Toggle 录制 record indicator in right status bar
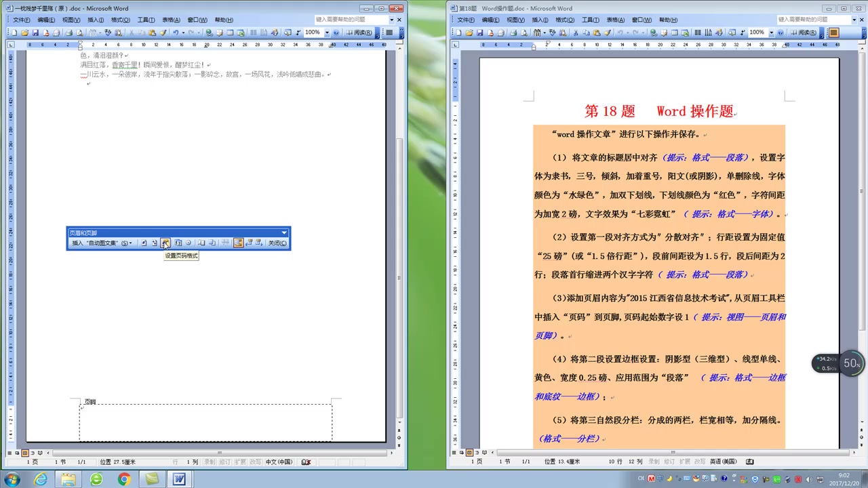The image size is (868, 488). click(654, 462)
